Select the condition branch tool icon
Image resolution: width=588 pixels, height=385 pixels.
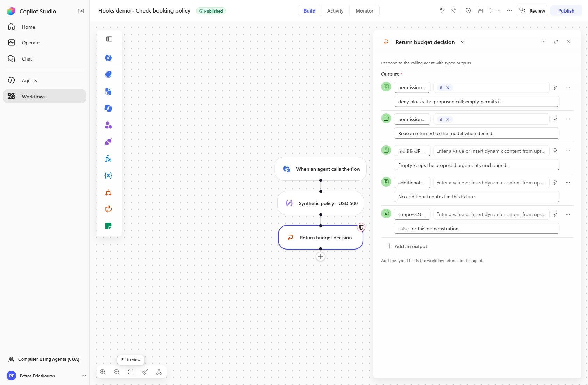(x=108, y=192)
